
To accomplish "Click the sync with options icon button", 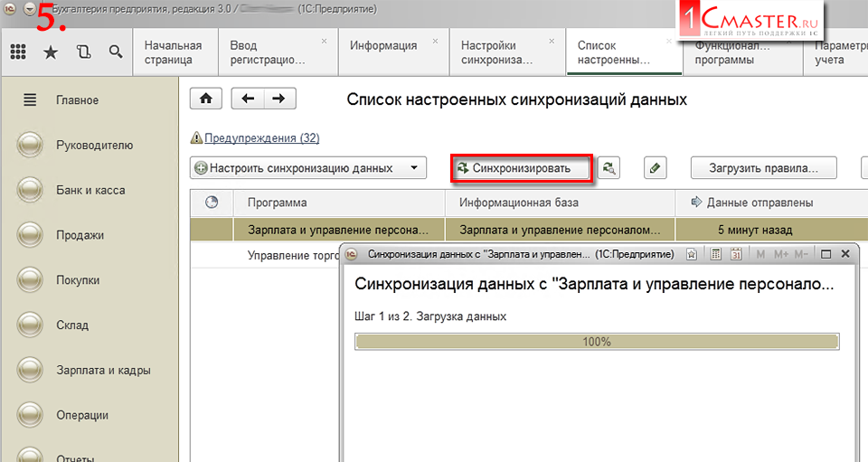I will [609, 168].
